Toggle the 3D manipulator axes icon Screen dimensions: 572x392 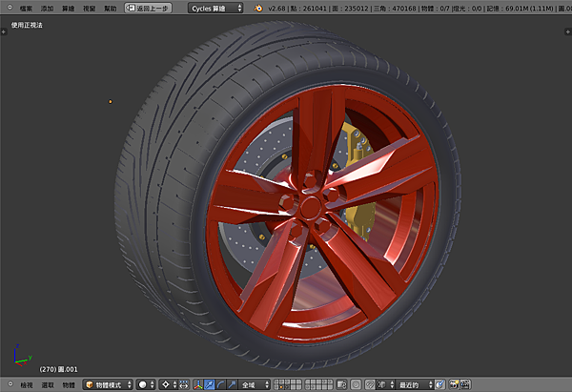coord(198,384)
